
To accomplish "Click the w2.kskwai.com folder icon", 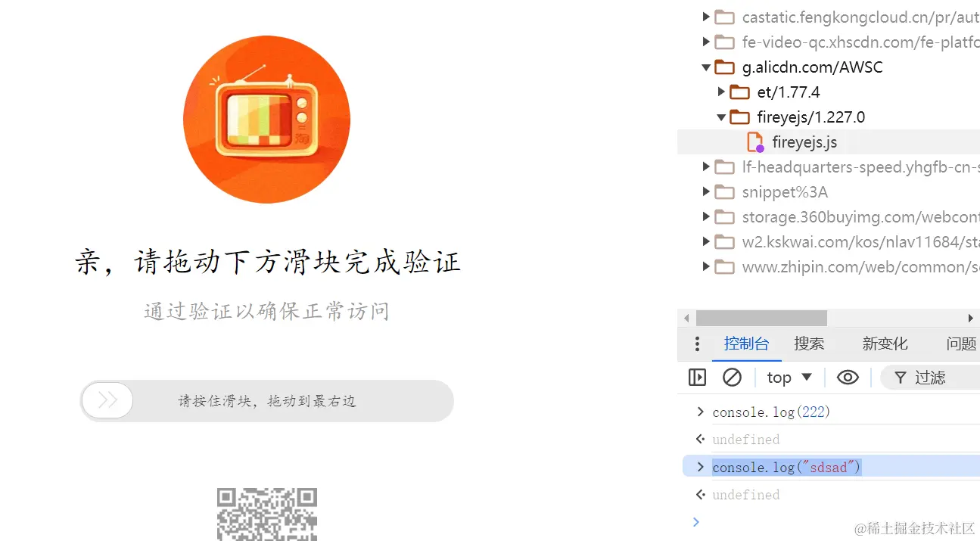I will click(x=725, y=241).
